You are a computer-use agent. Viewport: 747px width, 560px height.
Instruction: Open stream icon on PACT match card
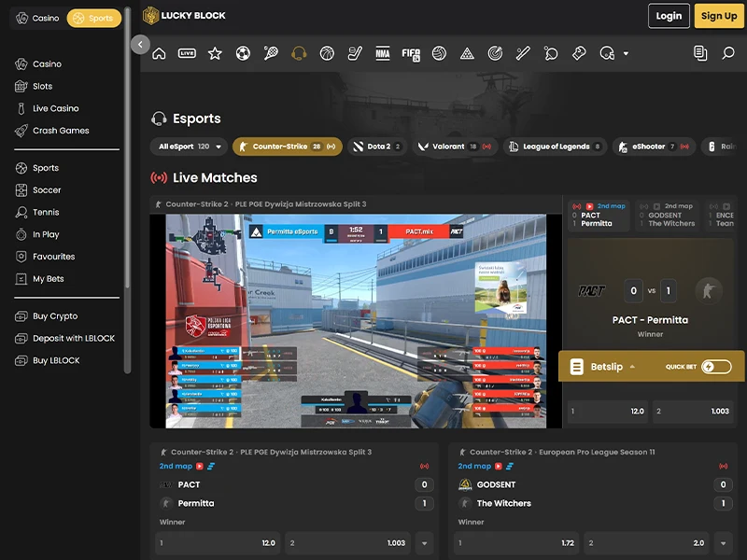[200, 466]
